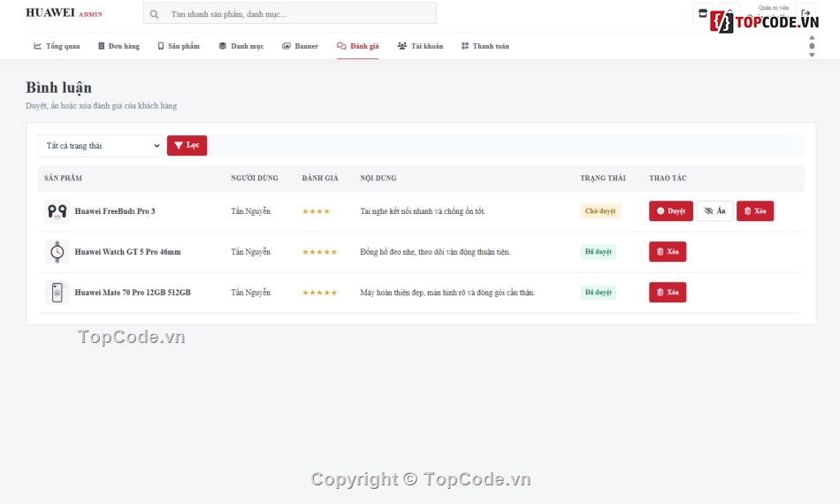840x504 pixels.
Task: Click the Bình luận page heading
Action: tap(59, 88)
